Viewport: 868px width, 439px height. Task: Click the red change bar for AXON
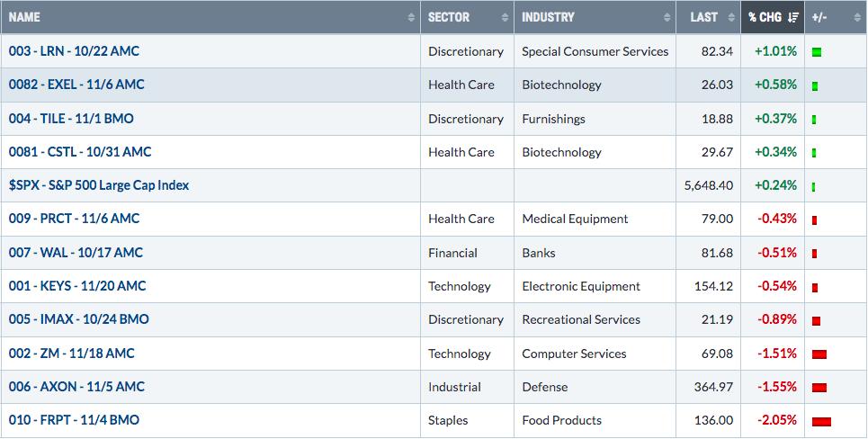(819, 388)
